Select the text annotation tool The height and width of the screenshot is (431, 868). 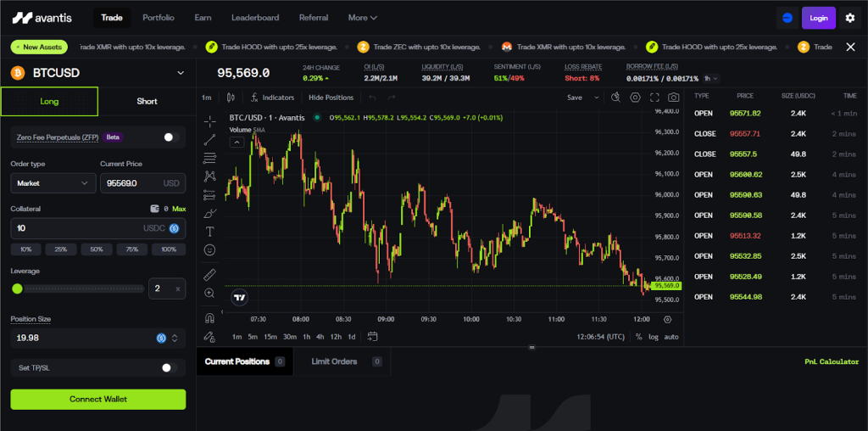(x=209, y=231)
